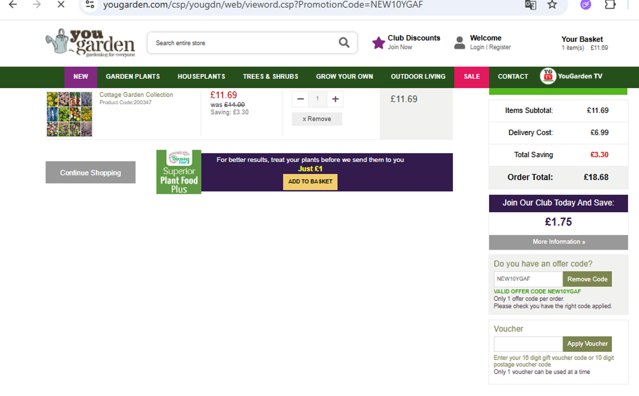Image resolution: width=639 pixels, height=396 pixels.
Task: Remove the item with x Remove
Action: click(317, 119)
